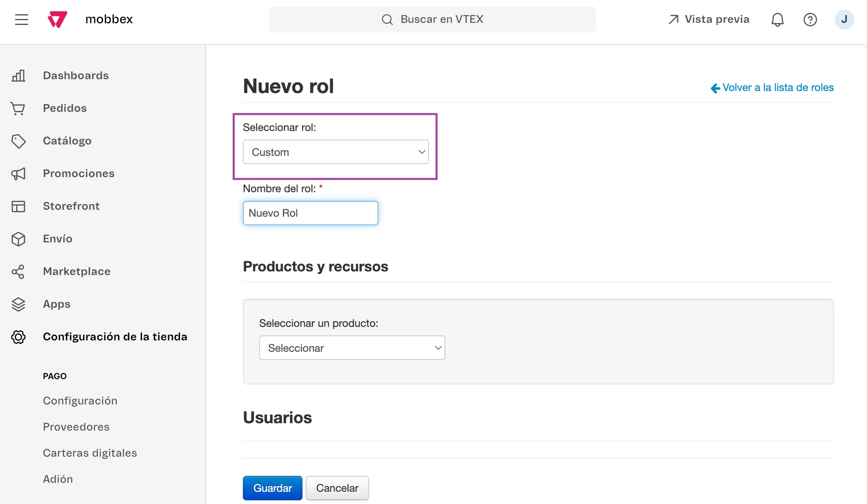Save the role with Guardar
The image size is (867, 504).
273,488
